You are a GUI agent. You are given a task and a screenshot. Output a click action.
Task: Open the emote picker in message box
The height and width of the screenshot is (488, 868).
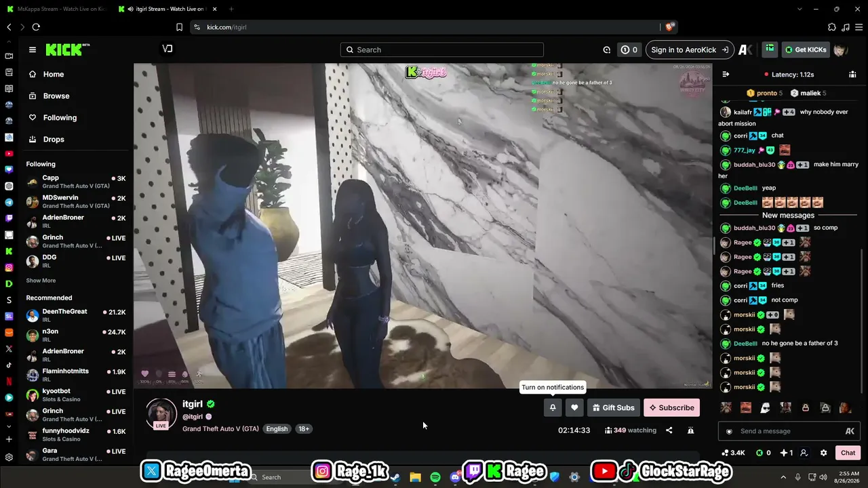(729, 431)
